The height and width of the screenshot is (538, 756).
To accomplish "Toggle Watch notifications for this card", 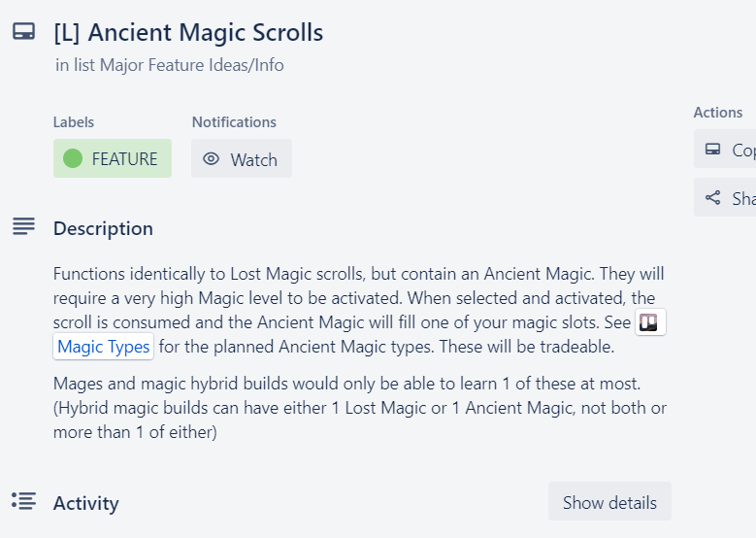I will click(x=242, y=158).
